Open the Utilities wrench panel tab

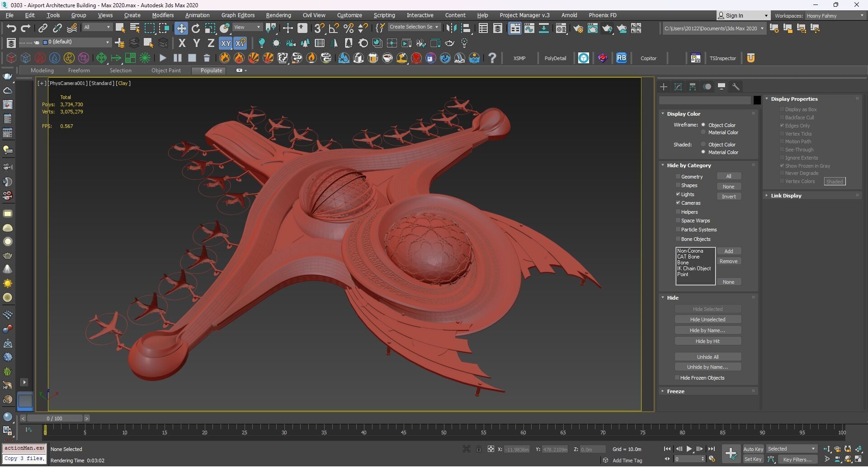click(736, 87)
